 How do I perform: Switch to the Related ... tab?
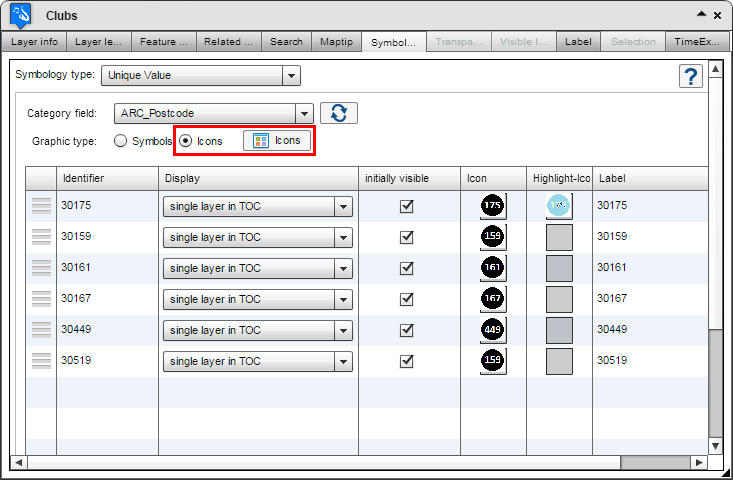tap(229, 42)
